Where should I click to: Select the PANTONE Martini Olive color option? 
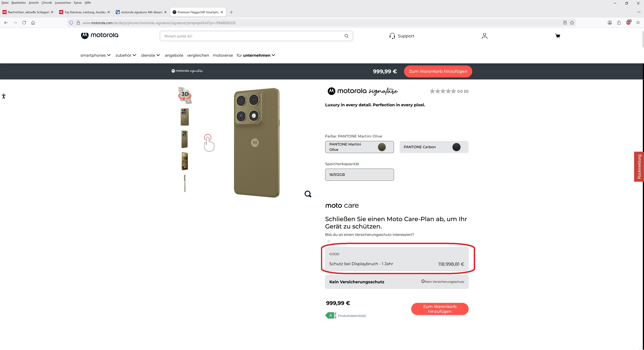pos(359,147)
